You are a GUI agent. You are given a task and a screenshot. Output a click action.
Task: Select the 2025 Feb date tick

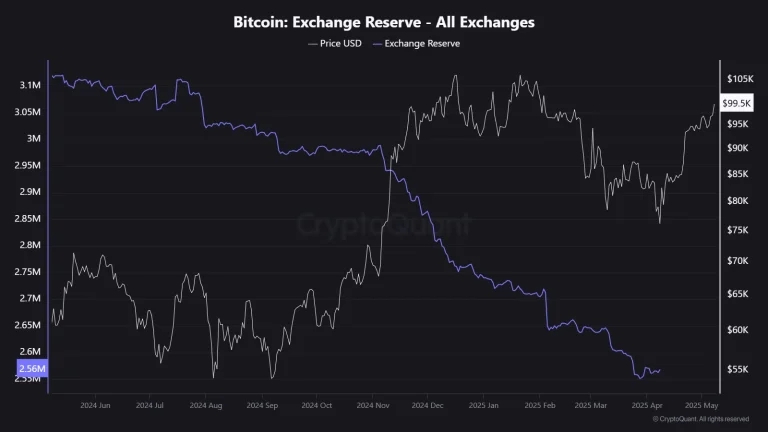540,406
